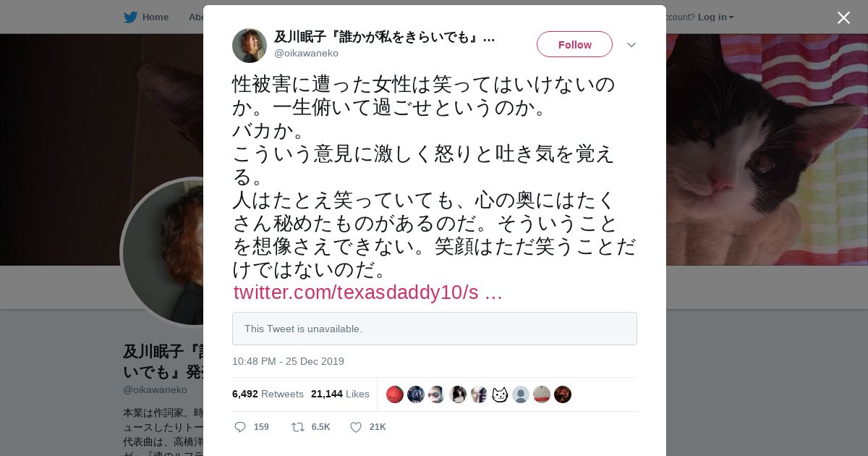Click the 10:48 PM - 25 Dec 2019 timestamp
Image resolution: width=868 pixels, height=456 pixels.
click(288, 361)
